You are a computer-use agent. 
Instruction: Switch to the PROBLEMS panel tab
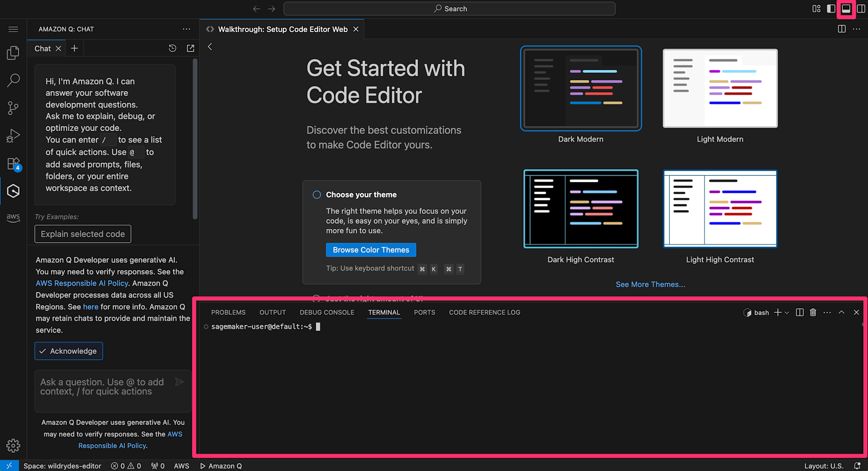pyautogui.click(x=228, y=312)
